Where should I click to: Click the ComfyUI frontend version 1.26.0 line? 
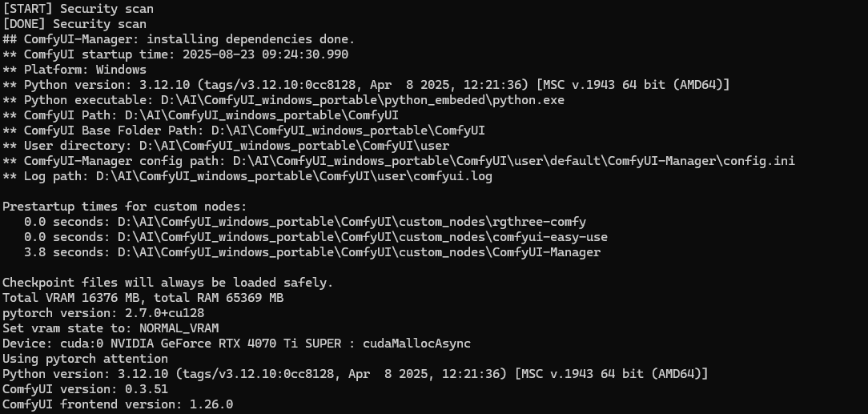(x=118, y=404)
